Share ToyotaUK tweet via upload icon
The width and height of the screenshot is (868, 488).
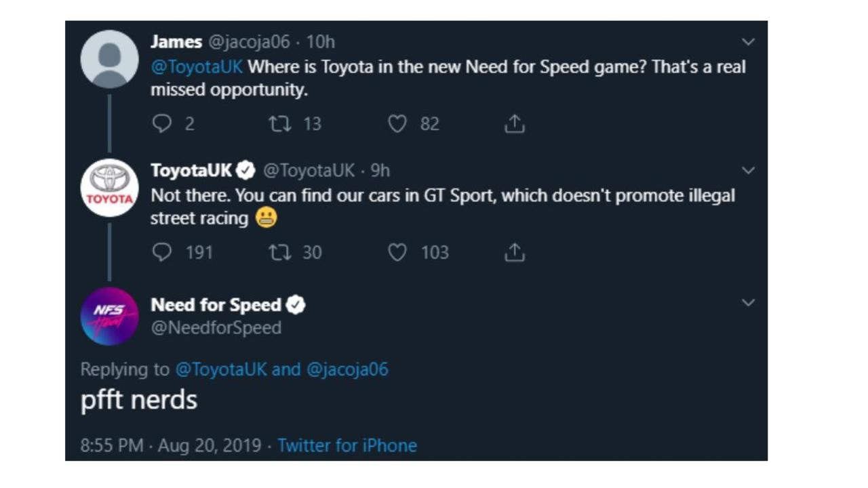point(515,252)
